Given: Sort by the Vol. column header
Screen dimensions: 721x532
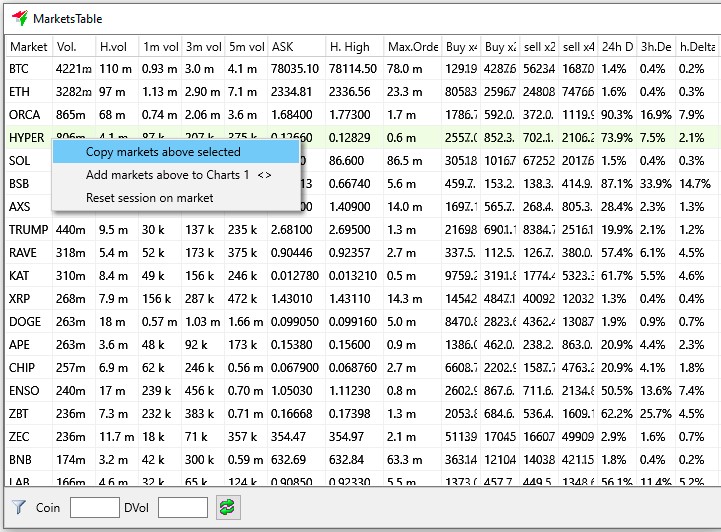Looking at the screenshot, I should (74, 47).
